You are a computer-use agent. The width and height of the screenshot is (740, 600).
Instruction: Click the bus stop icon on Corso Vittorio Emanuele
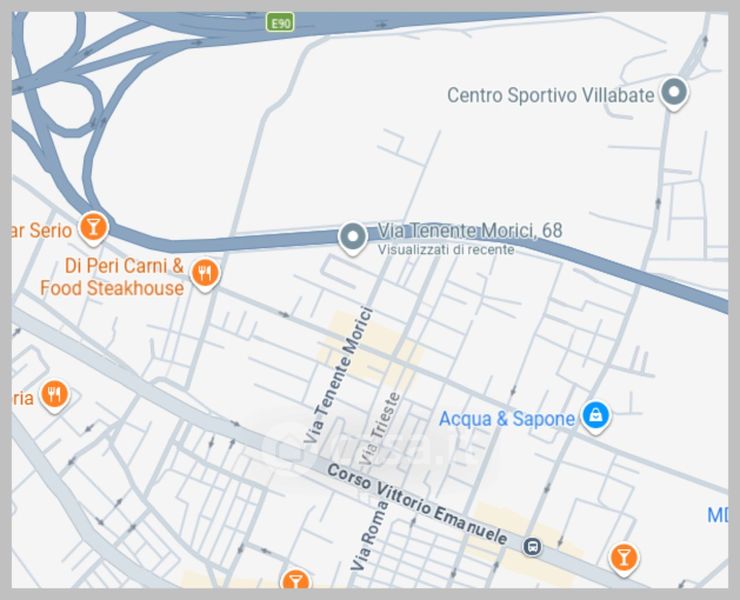pos(532,547)
